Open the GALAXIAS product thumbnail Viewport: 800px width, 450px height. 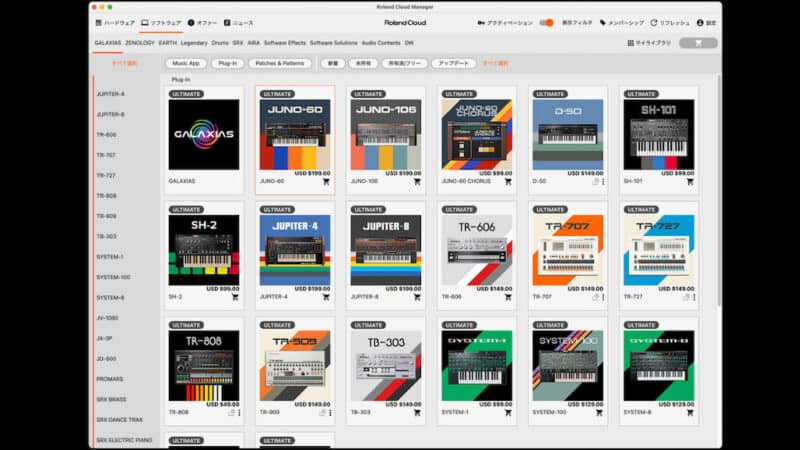(x=204, y=135)
